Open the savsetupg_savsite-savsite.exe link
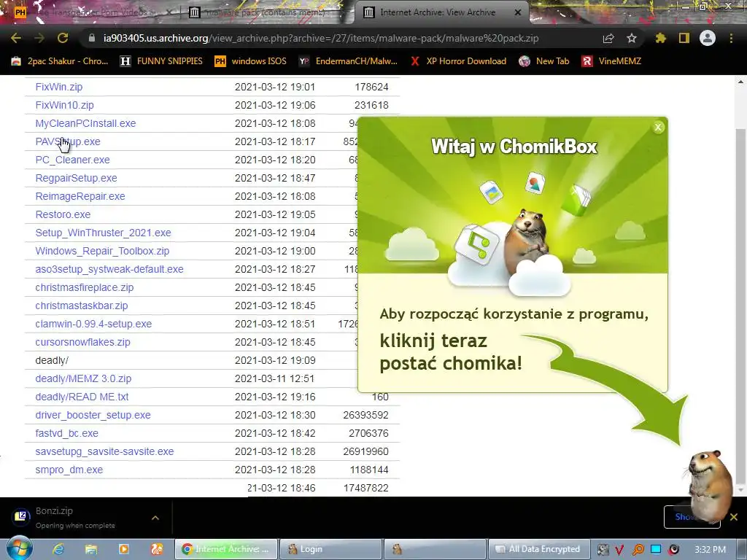The image size is (747, 560). [x=104, y=451]
